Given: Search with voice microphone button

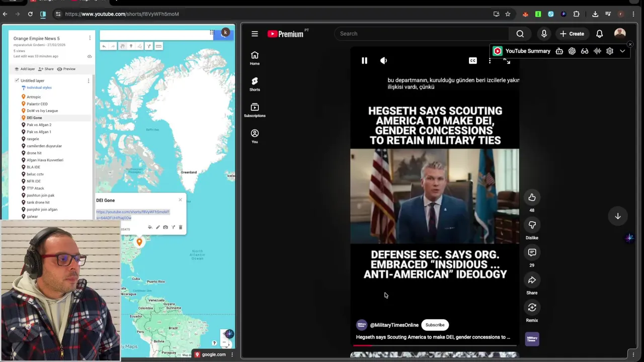Looking at the screenshot, I should pos(544,34).
